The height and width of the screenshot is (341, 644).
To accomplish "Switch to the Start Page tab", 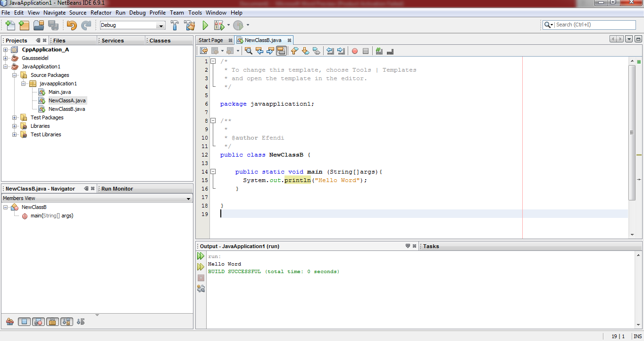I will [x=210, y=41].
